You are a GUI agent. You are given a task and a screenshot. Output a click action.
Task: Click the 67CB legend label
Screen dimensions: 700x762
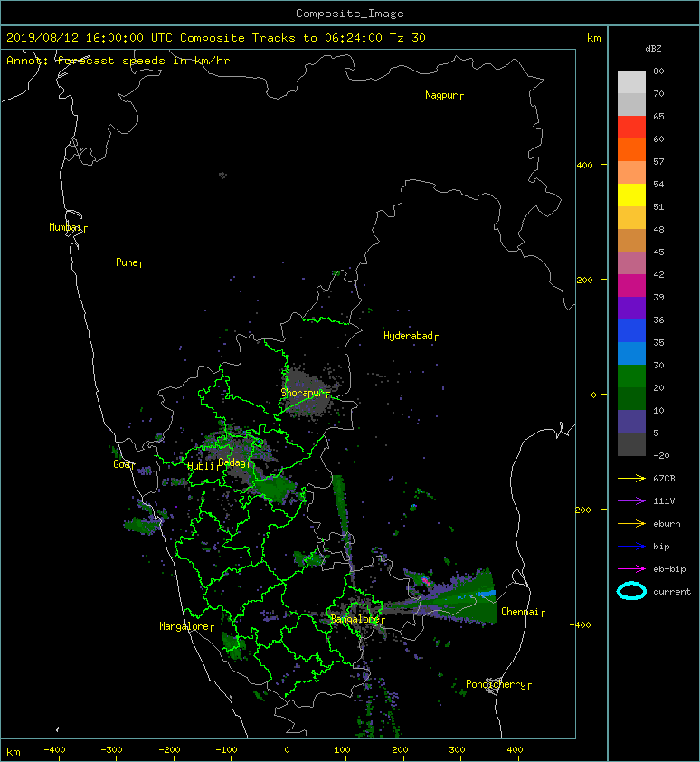coord(664,479)
